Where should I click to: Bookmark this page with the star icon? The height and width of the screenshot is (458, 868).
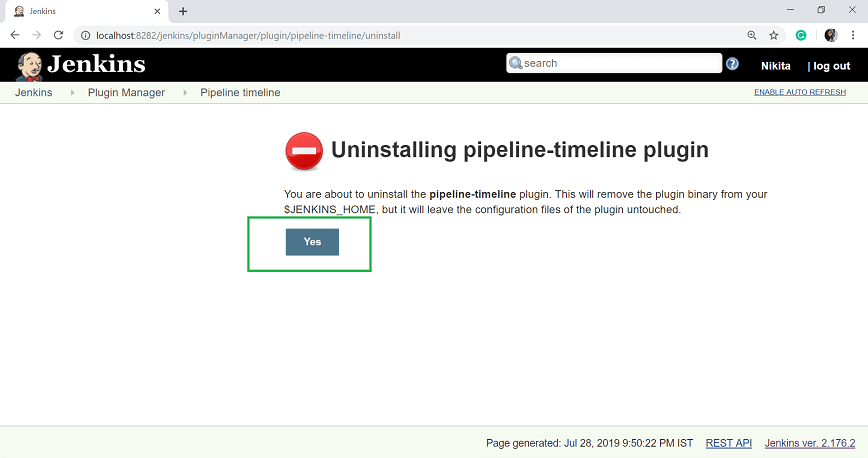point(773,35)
